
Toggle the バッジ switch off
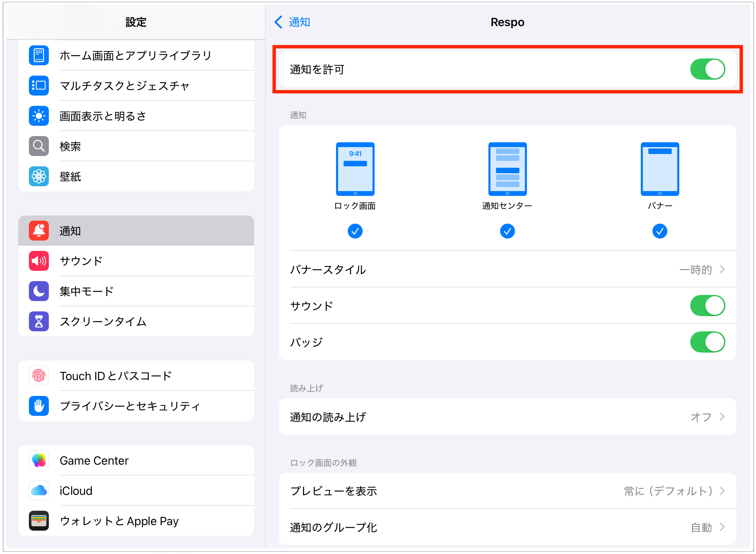tap(707, 342)
